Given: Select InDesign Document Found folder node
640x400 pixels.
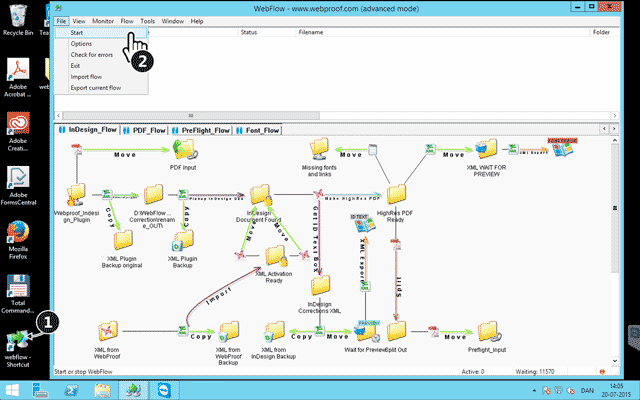Looking at the screenshot, I should [x=261, y=195].
